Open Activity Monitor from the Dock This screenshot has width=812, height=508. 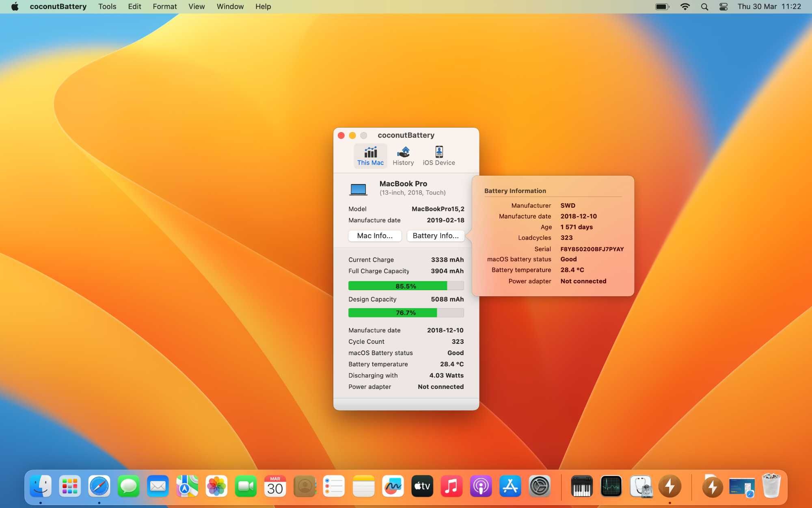(611, 486)
